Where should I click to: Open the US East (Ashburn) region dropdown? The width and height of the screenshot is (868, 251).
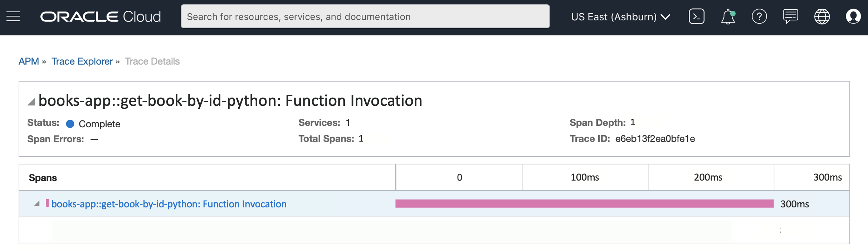point(620,17)
